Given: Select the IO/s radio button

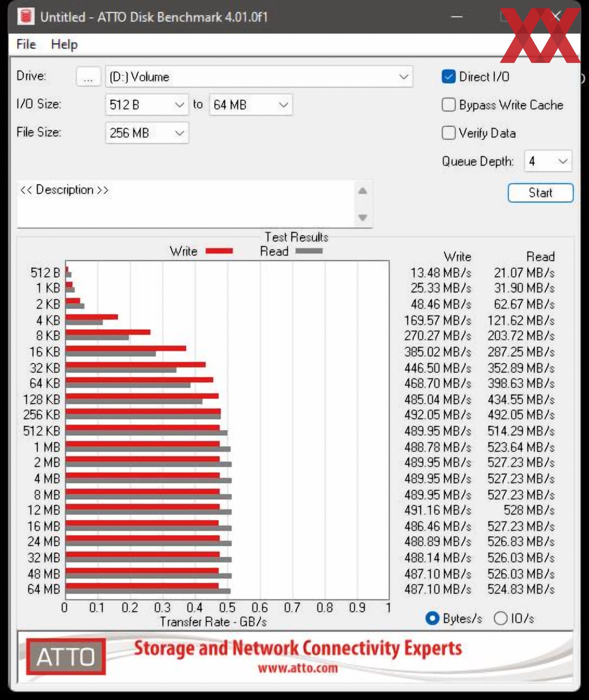Looking at the screenshot, I should 500,618.
